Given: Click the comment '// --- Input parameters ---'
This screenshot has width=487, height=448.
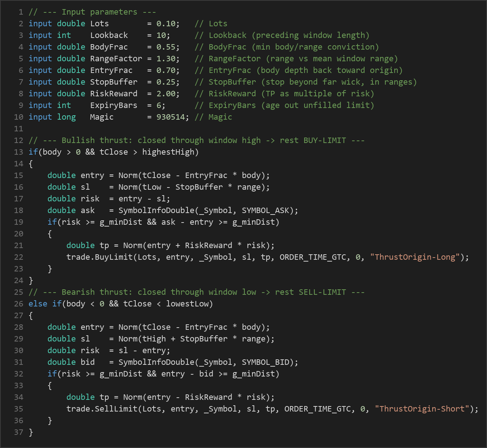Looking at the screenshot, I should [92, 12].
